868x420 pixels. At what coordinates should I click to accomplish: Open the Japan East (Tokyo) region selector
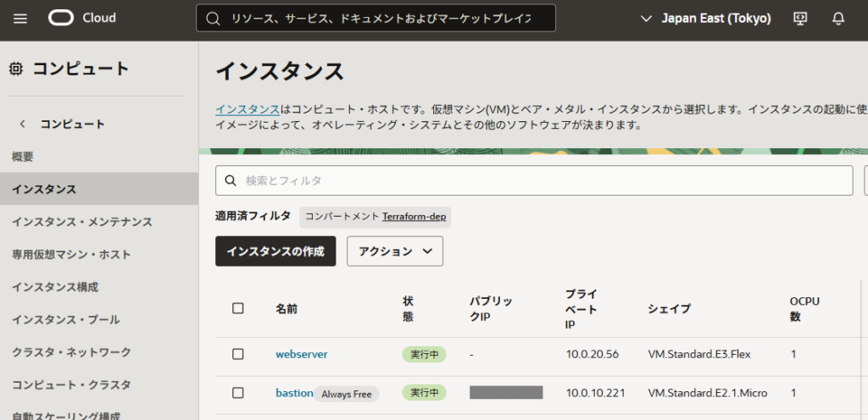click(x=705, y=19)
